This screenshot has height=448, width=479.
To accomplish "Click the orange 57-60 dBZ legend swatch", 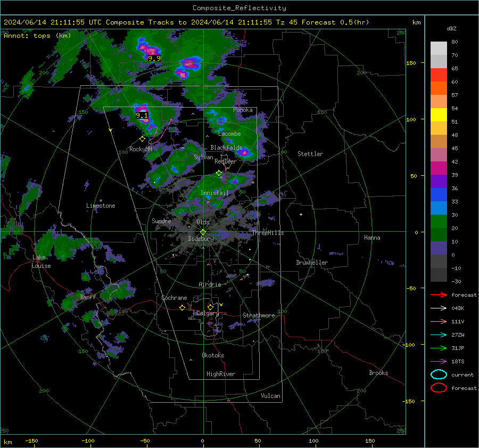I will (439, 88).
